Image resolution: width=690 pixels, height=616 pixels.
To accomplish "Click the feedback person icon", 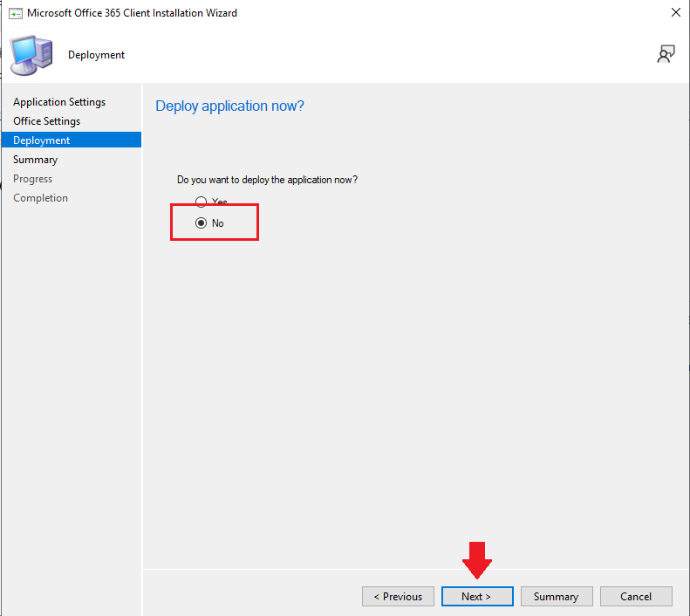I will [666, 54].
